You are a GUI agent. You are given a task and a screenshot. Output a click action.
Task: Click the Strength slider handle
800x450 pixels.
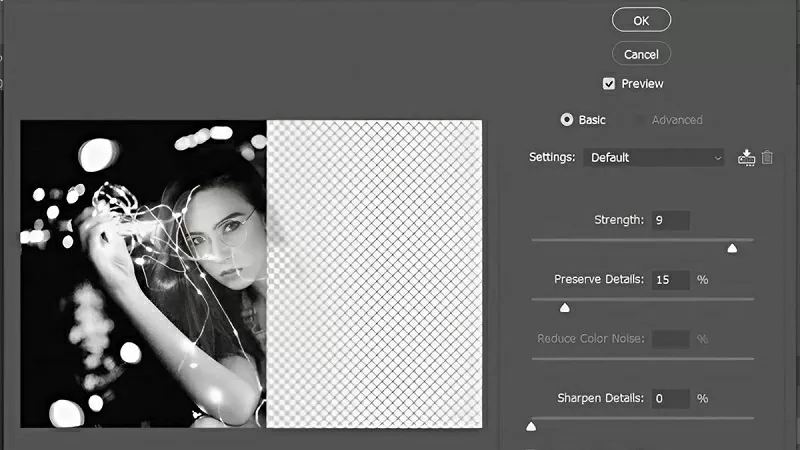pos(732,247)
